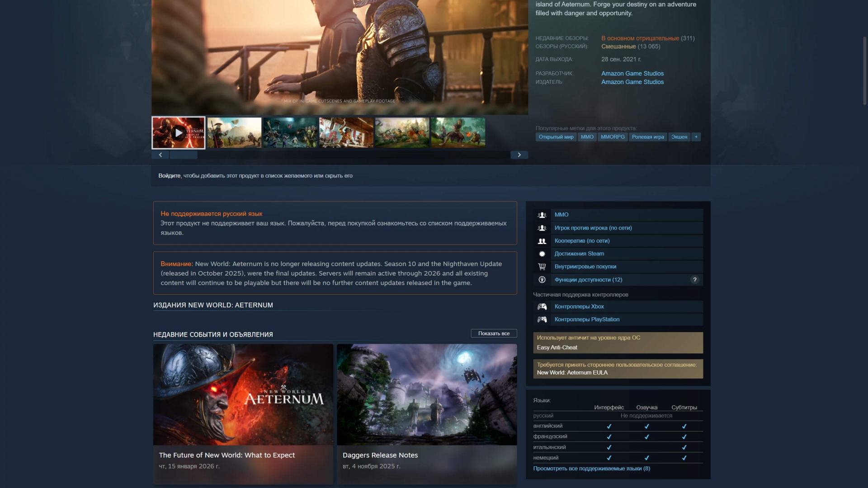Click the Показать все button
Screen dimensions: 868x488
pos(494,333)
